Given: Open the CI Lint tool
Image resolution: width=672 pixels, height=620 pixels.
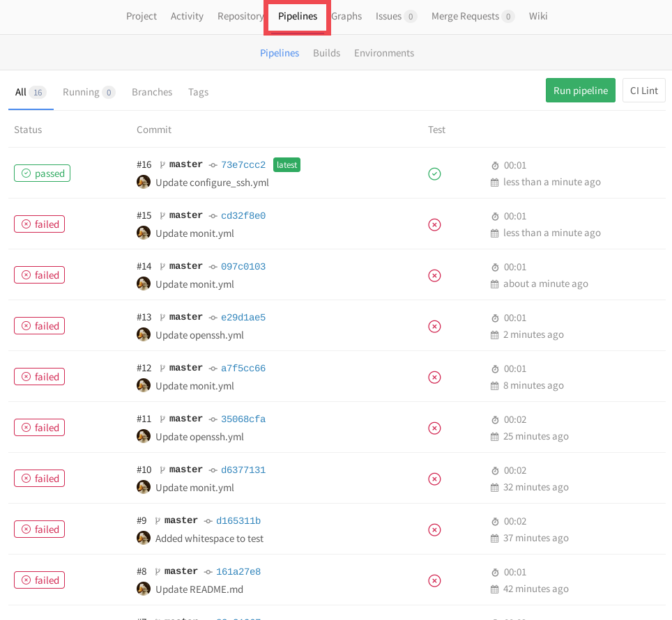Looking at the screenshot, I should click(643, 90).
